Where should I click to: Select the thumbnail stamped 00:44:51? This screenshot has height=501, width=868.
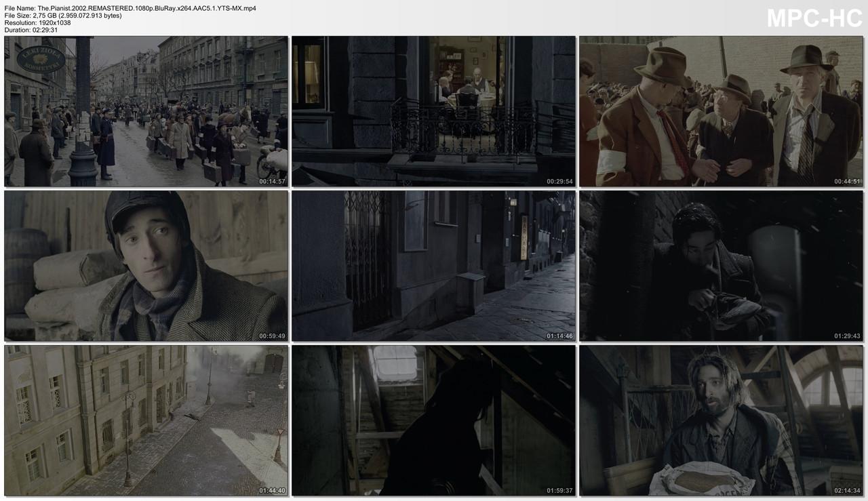721,111
